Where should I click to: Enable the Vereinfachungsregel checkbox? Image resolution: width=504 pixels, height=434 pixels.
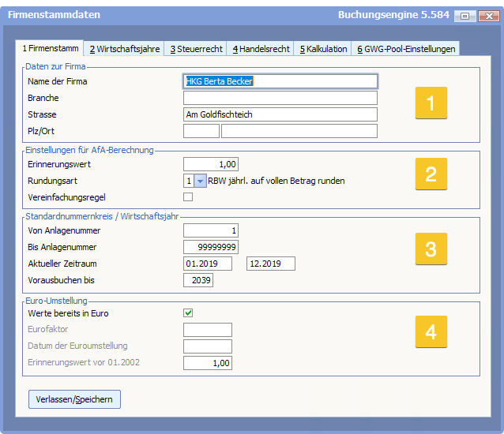click(x=188, y=196)
